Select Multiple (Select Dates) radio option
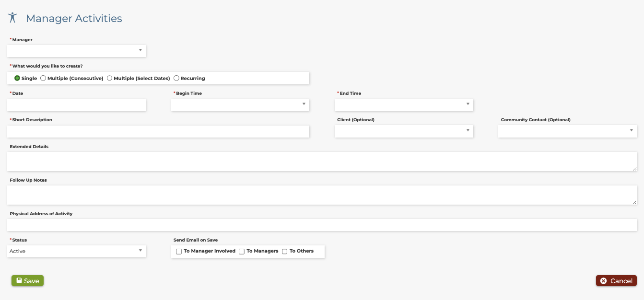The height and width of the screenshot is (300, 644). tap(109, 78)
